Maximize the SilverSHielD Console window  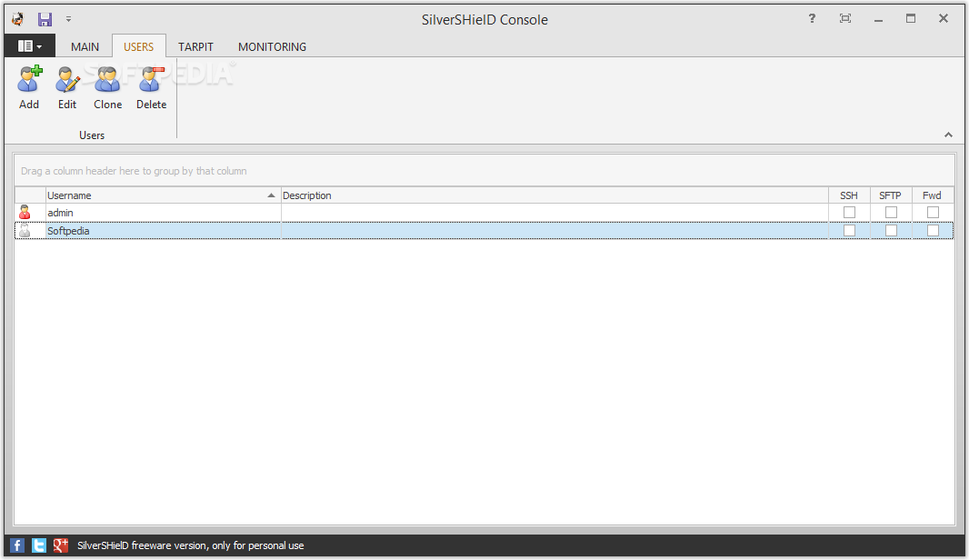pos(911,18)
